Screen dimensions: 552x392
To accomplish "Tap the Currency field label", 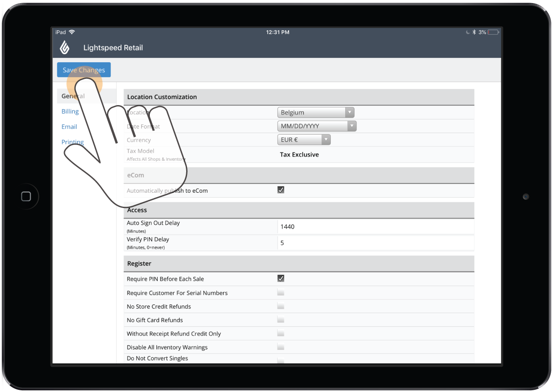I will [139, 140].
